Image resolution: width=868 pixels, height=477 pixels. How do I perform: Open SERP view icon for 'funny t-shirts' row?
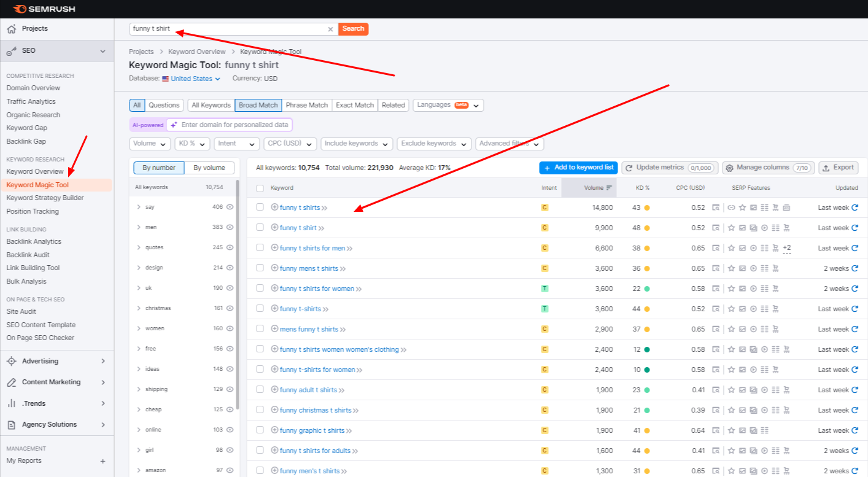pos(716,309)
